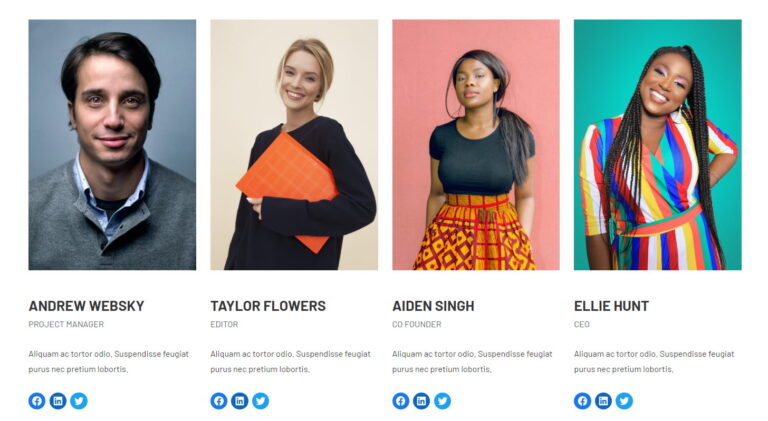Image resolution: width=768 pixels, height=421 pixels.
Task: Visit Taylor Flowers' Twitter profile icon
Action: coord(261,401)
